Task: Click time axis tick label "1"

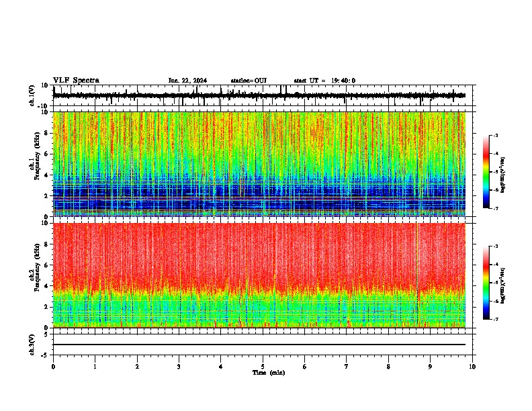Action: [x=95, y=367]
